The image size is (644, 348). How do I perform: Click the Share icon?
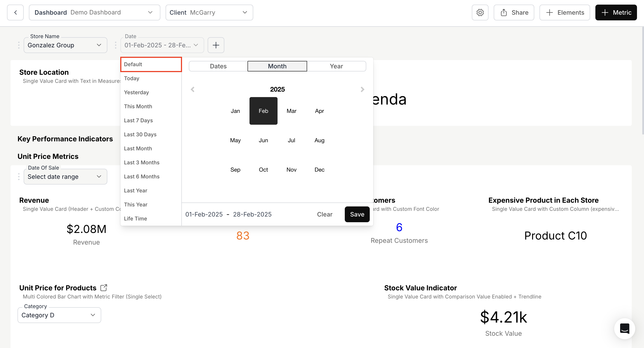tap(513, 12)
